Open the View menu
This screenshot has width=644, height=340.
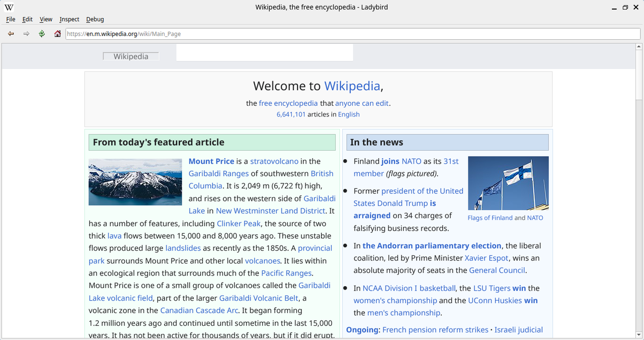[46, 19]
